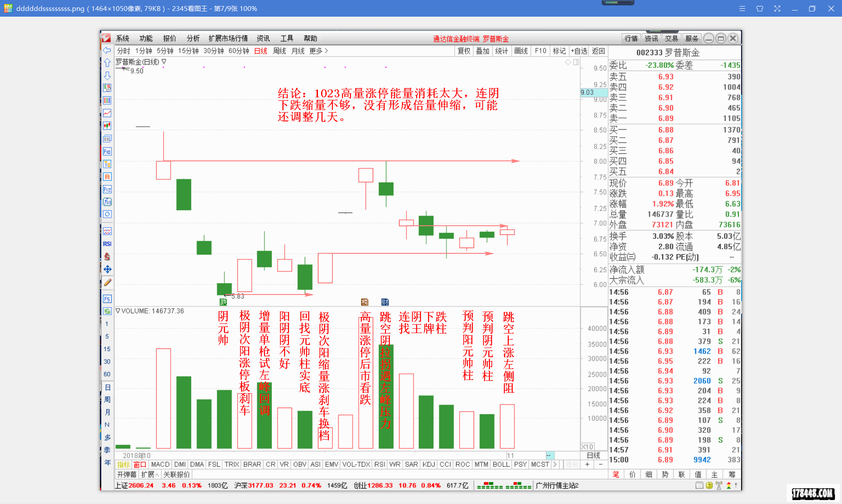Image resolution: width=842 pixels, height=504 pixels.
Task: Click the FS icon in sidebar
Action: point(107,299)
